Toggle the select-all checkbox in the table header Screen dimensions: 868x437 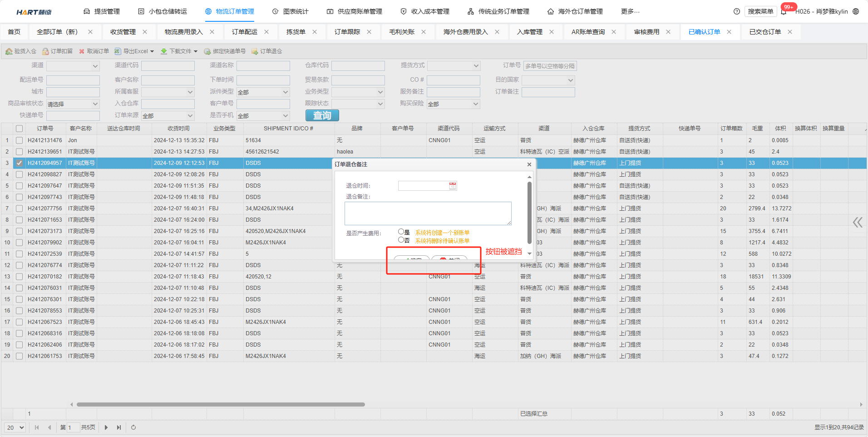(x=19, y=129)
